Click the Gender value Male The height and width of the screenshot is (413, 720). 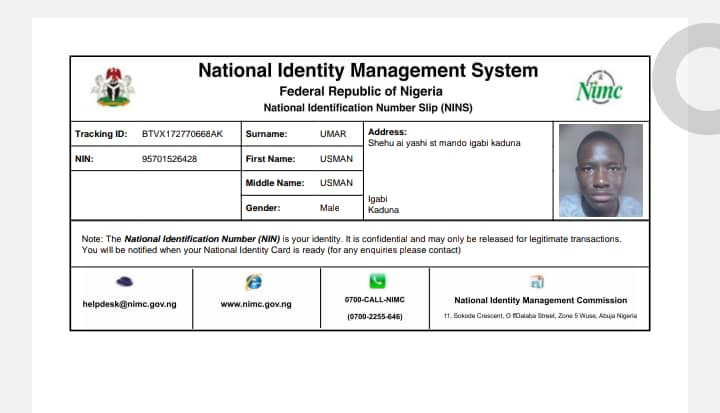click(x=329, y=208)
